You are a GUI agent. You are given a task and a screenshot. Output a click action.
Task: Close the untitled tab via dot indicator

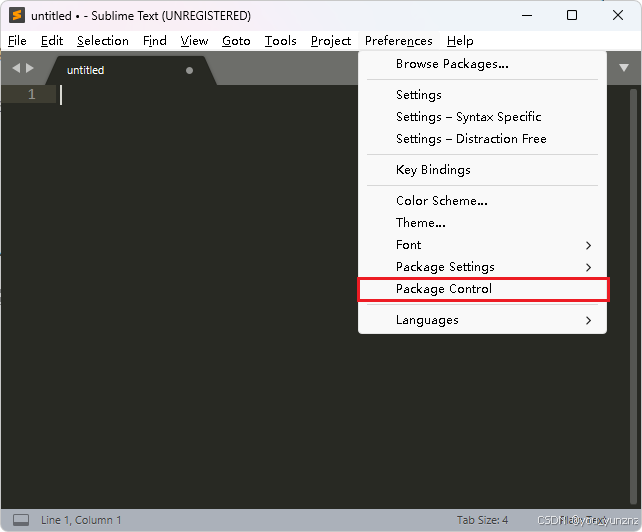tap(189, 70)
